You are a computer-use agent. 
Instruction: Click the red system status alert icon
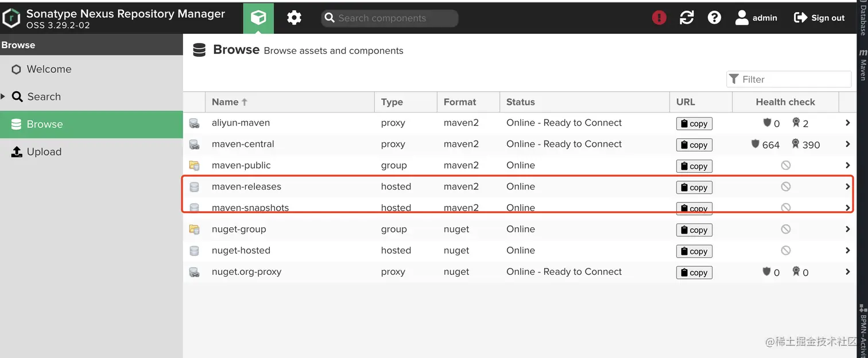coord(659,18)
